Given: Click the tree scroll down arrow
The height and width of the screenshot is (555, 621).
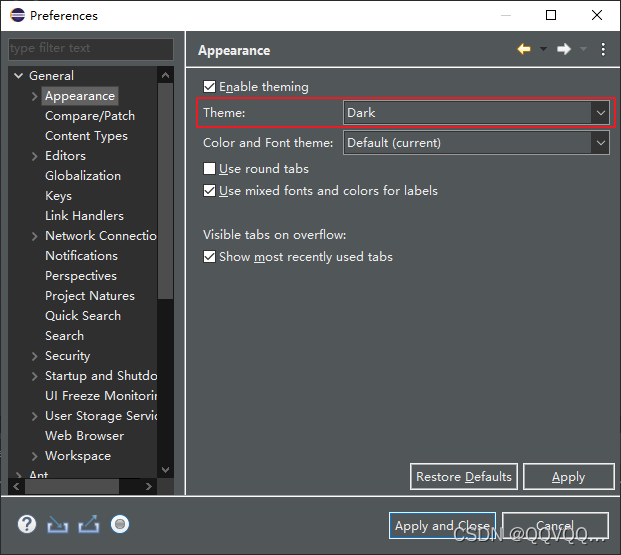Looking at the screenshot, I should (x=166, y=470).
